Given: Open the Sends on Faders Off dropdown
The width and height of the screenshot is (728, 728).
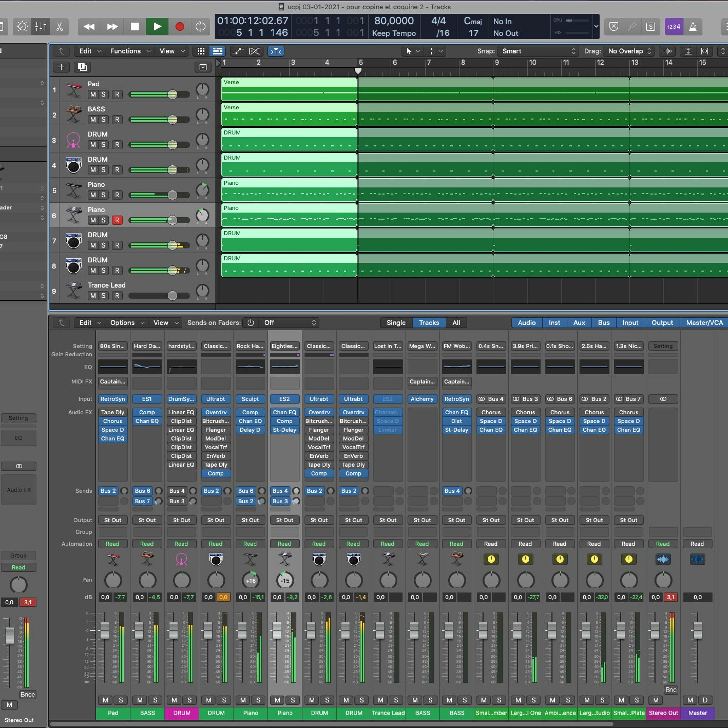Looking at the screenshot, I should (289, 323).
